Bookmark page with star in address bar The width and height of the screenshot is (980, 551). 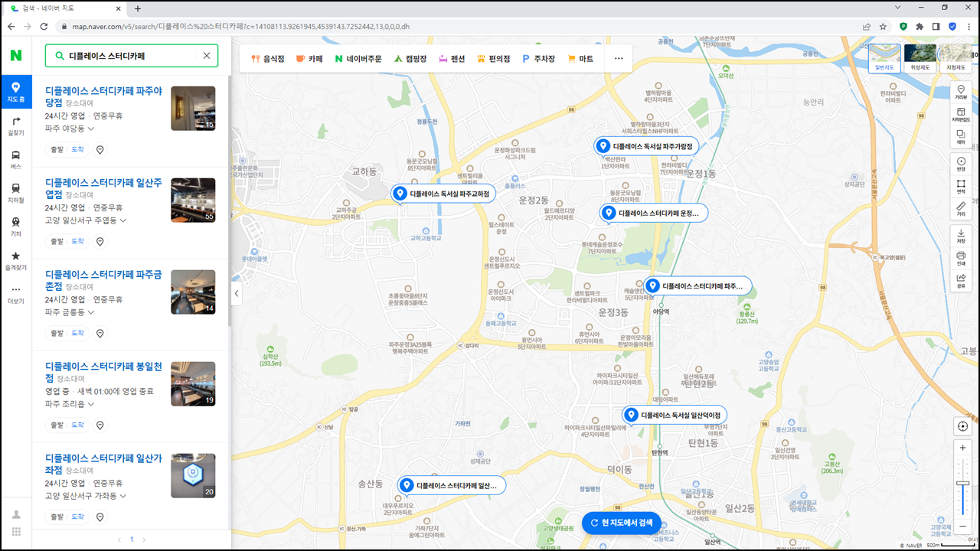pos(883,26)
